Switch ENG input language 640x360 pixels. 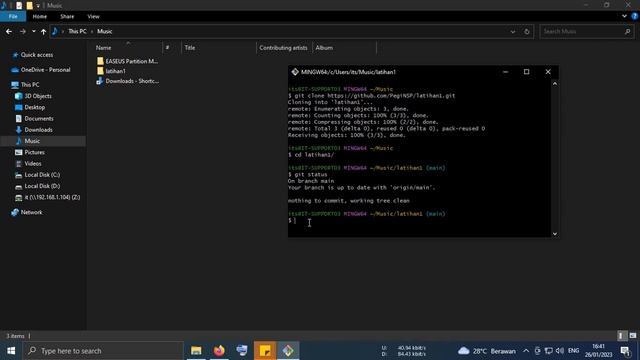click(x=573, y=351)
